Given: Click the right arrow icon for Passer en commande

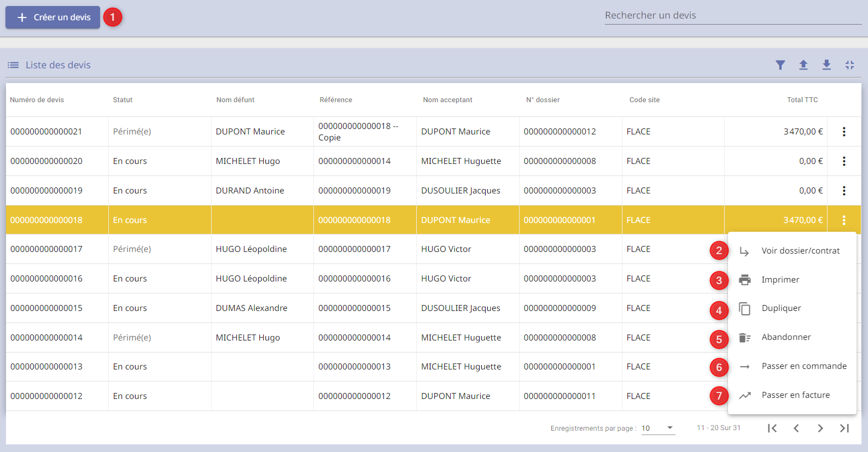Looking at the screenshot, I should [745, 367].
